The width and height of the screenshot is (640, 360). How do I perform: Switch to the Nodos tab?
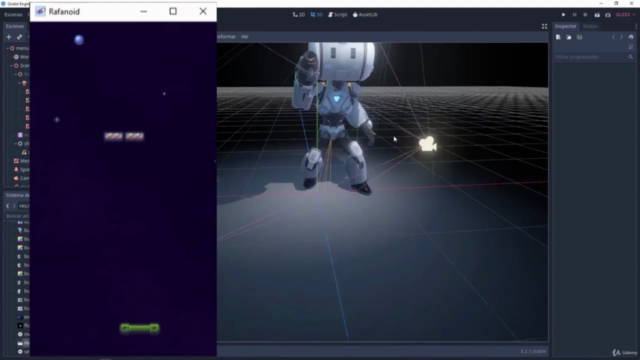(x=590, y=26)
